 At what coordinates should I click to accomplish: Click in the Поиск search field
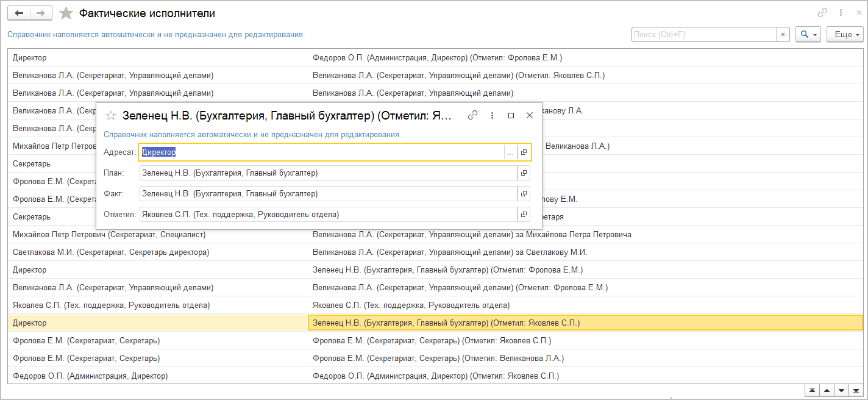(x=703, y=35)
